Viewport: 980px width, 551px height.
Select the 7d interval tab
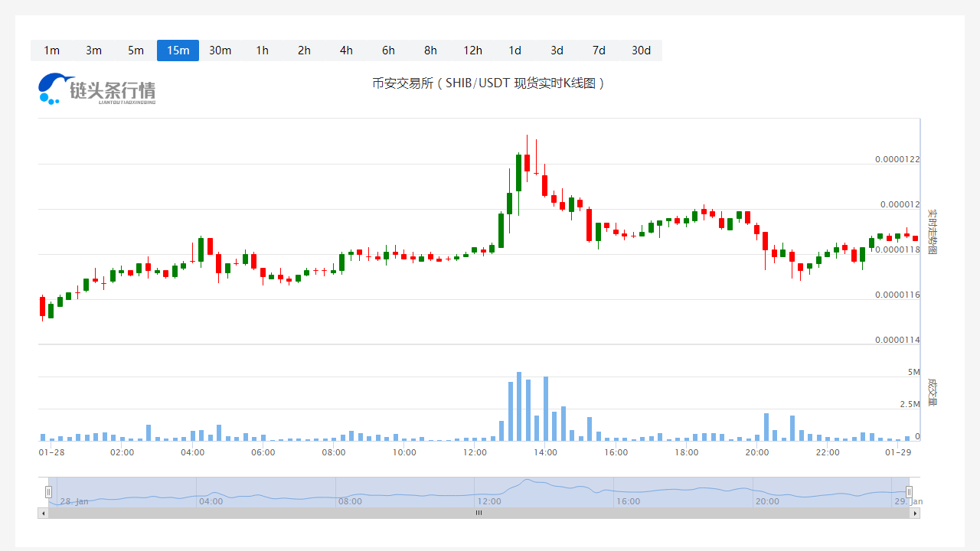(599, 51)
